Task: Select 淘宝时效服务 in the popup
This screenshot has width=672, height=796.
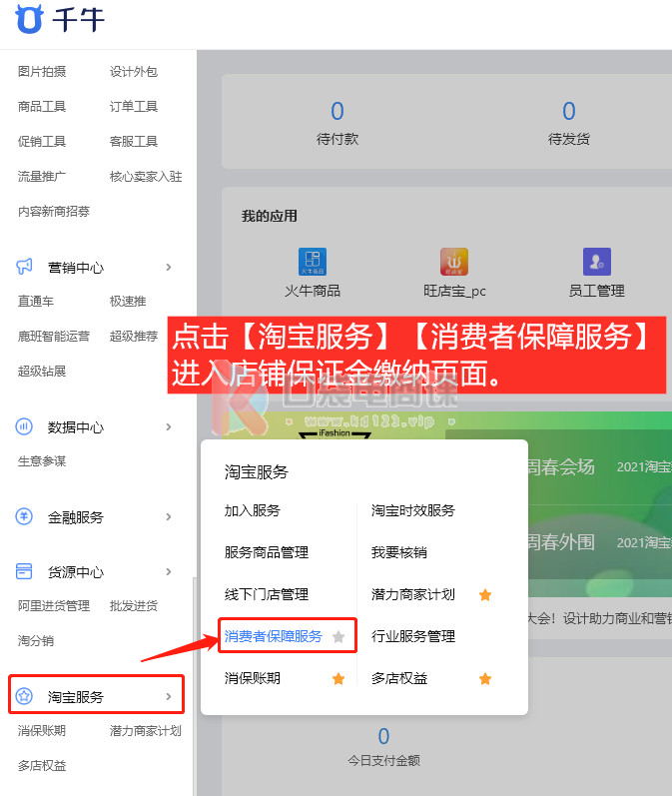Action: (412, 510)
